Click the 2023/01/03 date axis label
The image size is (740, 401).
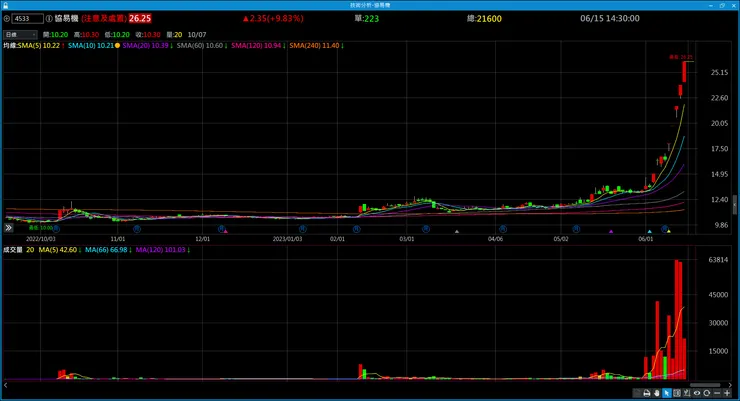287,239
